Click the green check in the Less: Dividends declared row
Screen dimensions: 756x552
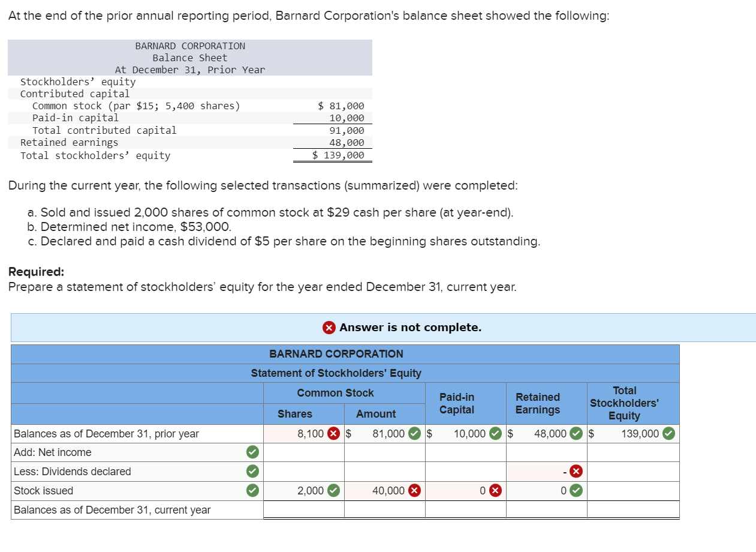[253, 472]
